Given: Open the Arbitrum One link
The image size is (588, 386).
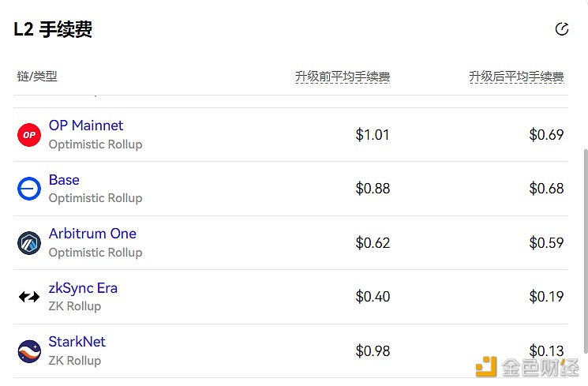Looking at the screenshot, I should pyautogui.click(x=92, y=234).
